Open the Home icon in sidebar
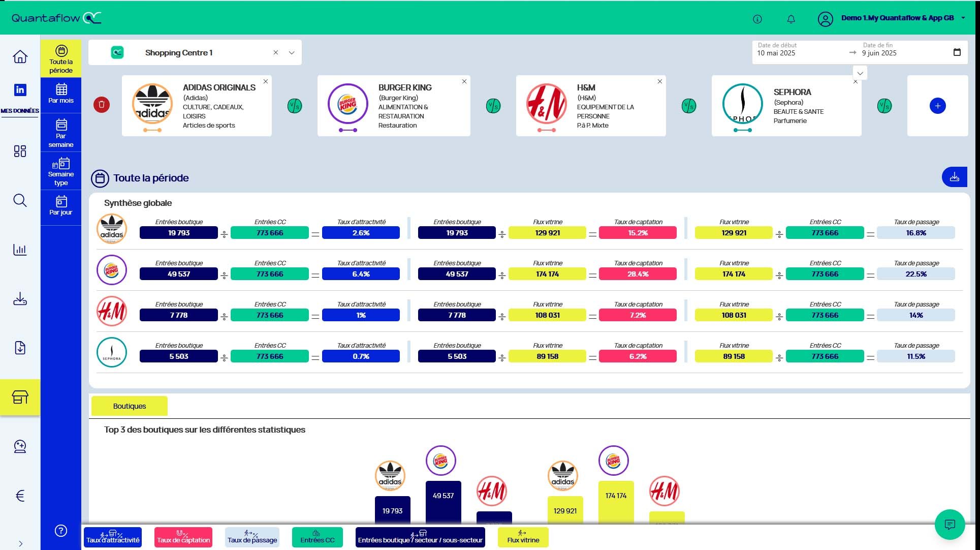The width and height of the screenshot is (980, 550). click(20, 56)
